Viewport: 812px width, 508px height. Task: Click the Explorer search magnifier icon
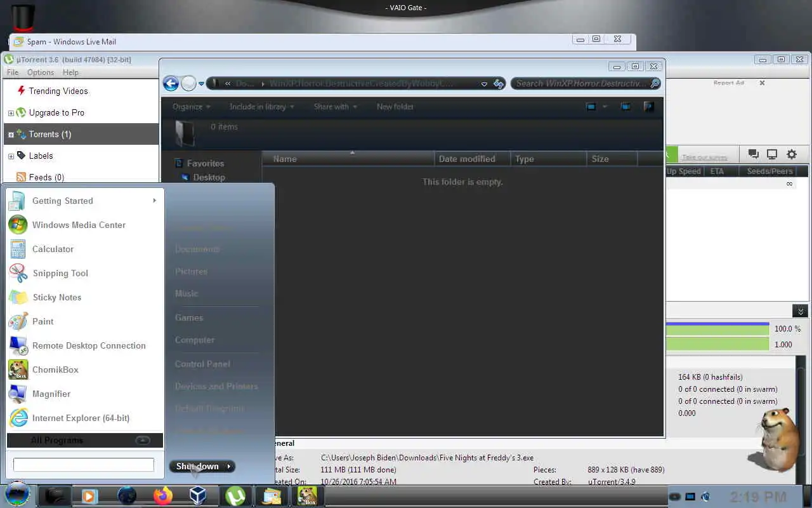(655, 83)
